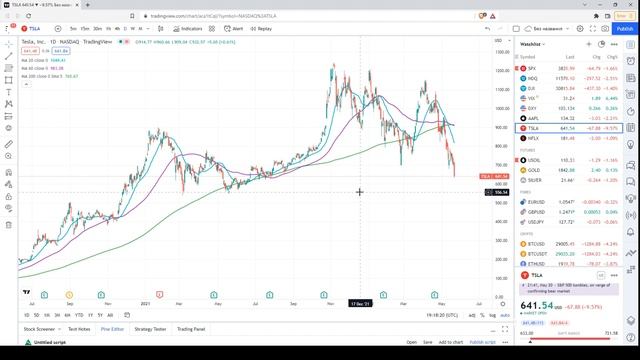
Task: Select the NFLX row in watchlist
Action: pos(569,138)
